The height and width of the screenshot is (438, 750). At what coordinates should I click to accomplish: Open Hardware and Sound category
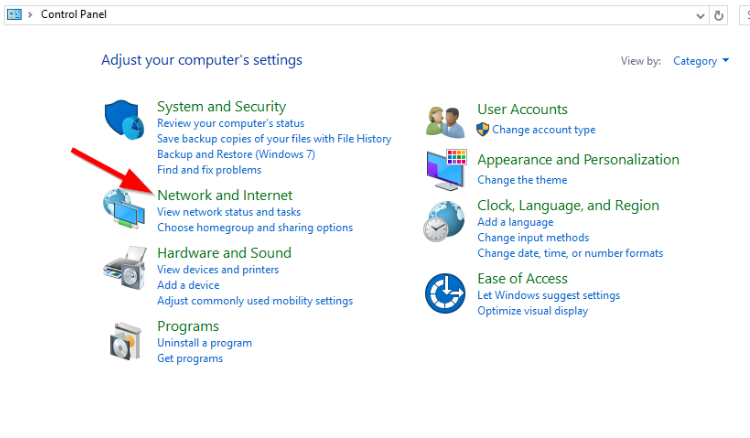tap(224, 252)
